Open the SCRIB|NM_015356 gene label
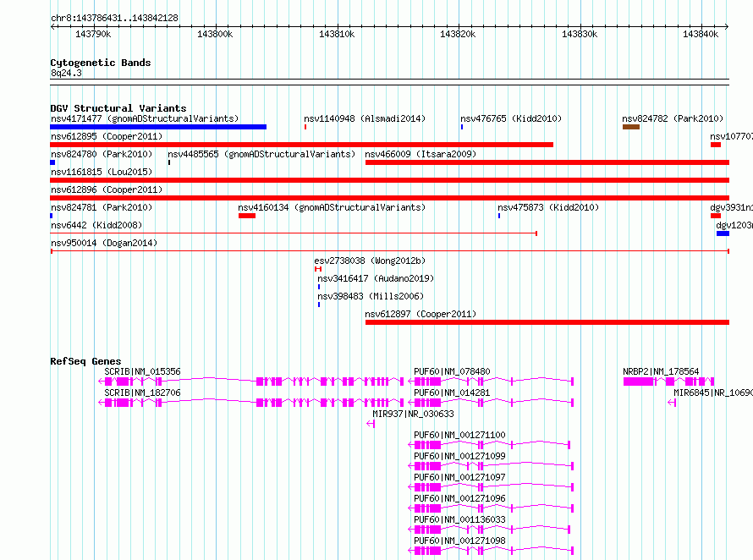The image size is (753, 560). 142,371
